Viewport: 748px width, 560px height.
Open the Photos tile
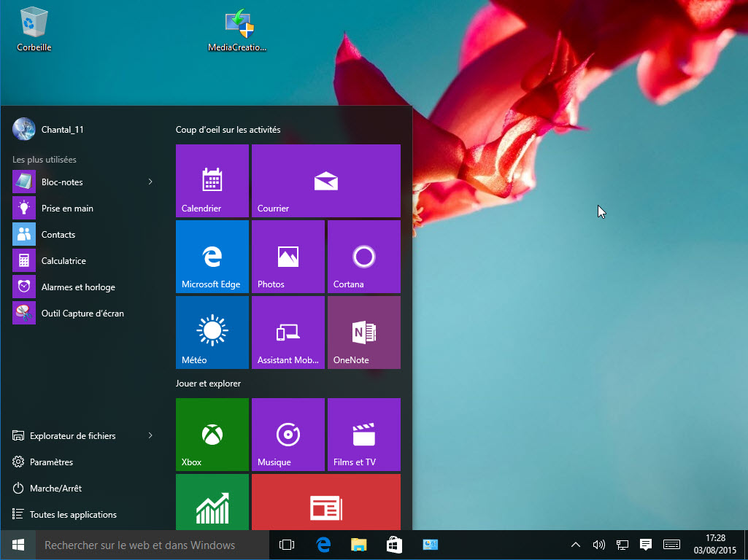point(288,257)
